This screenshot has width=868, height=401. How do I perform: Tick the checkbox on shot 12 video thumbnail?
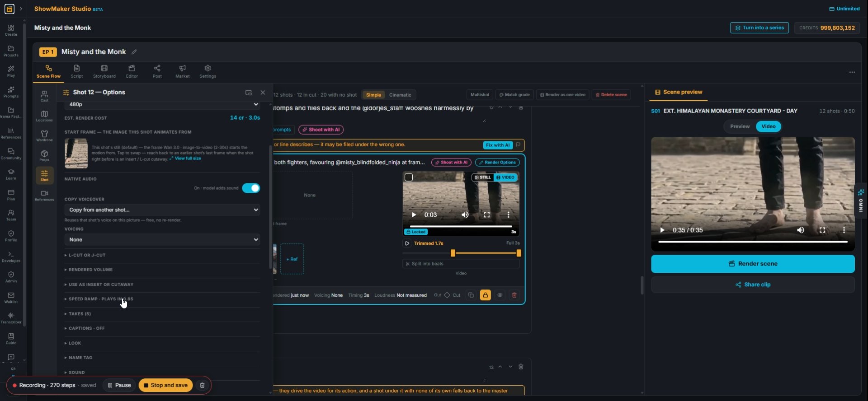pyautogui.click(x=409, y=177)
